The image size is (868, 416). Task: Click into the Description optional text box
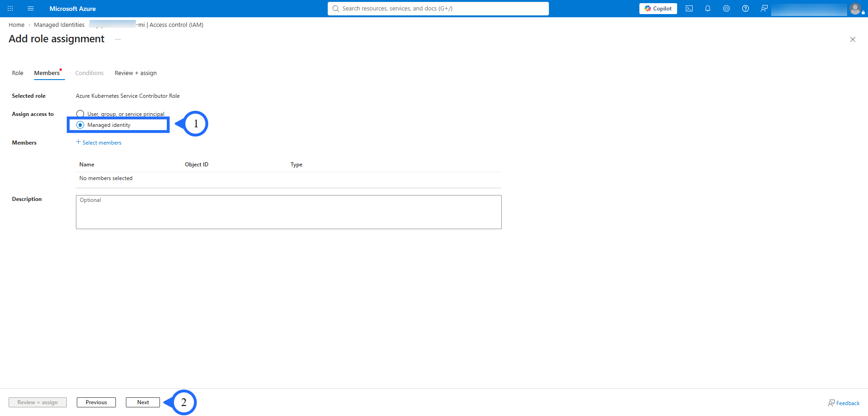[x=289, y=212]
